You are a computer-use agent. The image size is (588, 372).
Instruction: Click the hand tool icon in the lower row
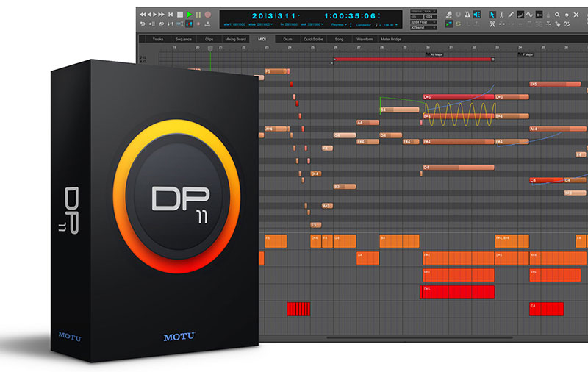pyautogui.click(x=558, y=24)
